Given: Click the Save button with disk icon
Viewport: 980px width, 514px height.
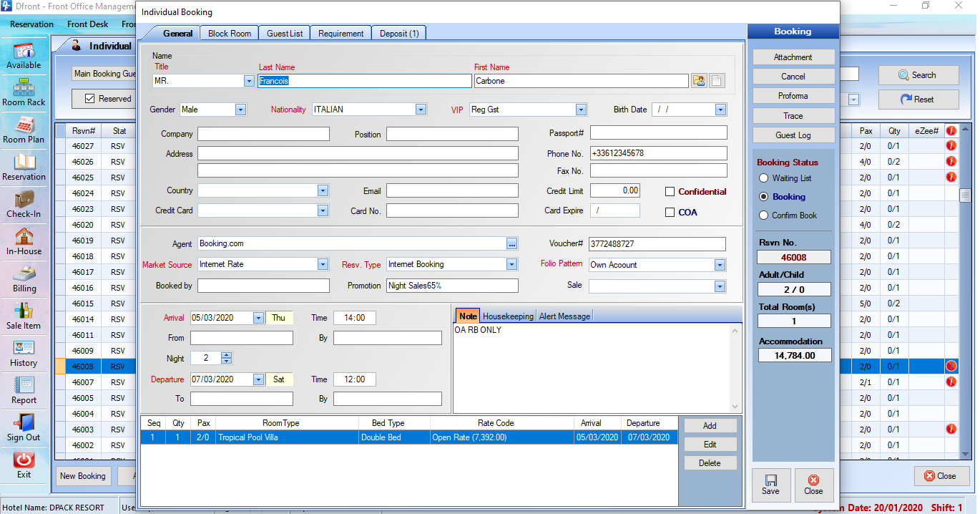Looking at the screenshot, I should pos(771,485).
